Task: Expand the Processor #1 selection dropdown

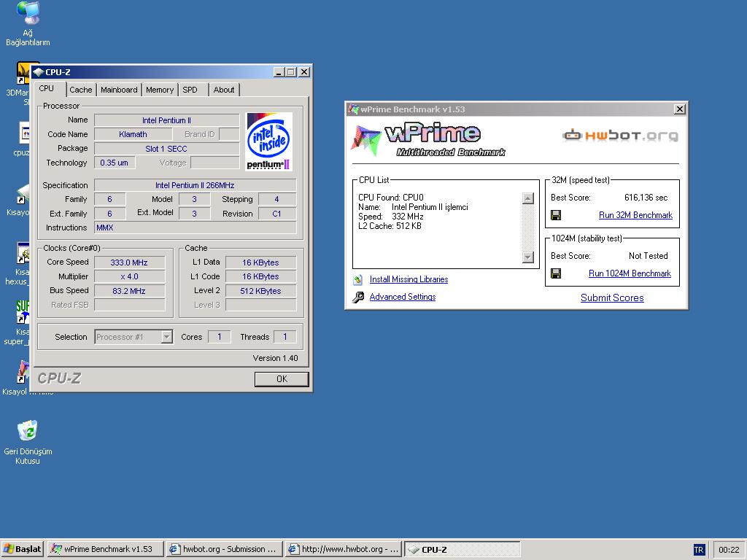Action: (x=166, y=337)
